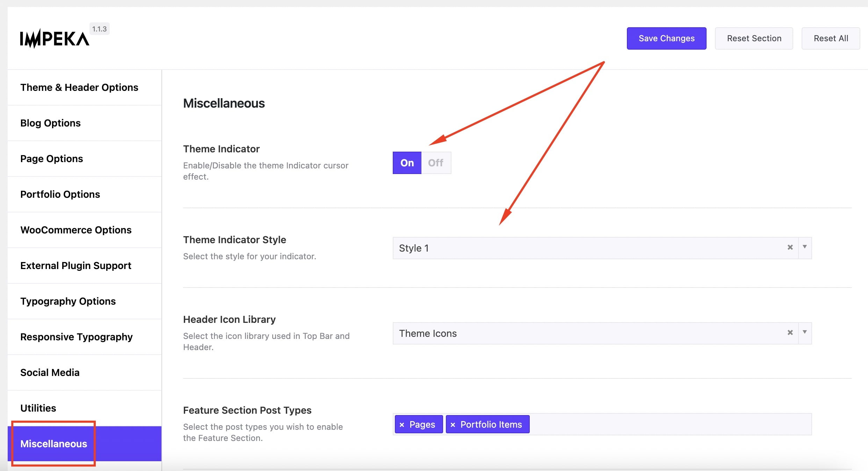Click the clear icon on Header Icon Library
Screen dimensions: 868x471
tap(790, 333)
